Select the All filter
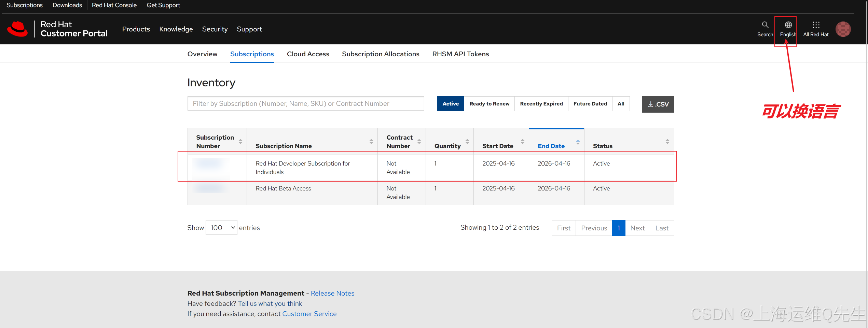Image resolution: width=868 pixels, height=328 pixels. coord(621,104)
